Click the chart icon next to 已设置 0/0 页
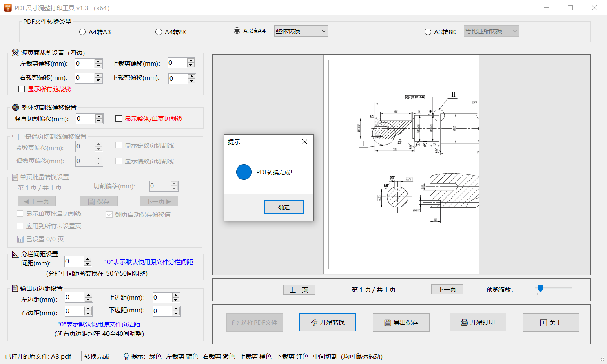Screen dimensions: 607x364 (20, 239)
